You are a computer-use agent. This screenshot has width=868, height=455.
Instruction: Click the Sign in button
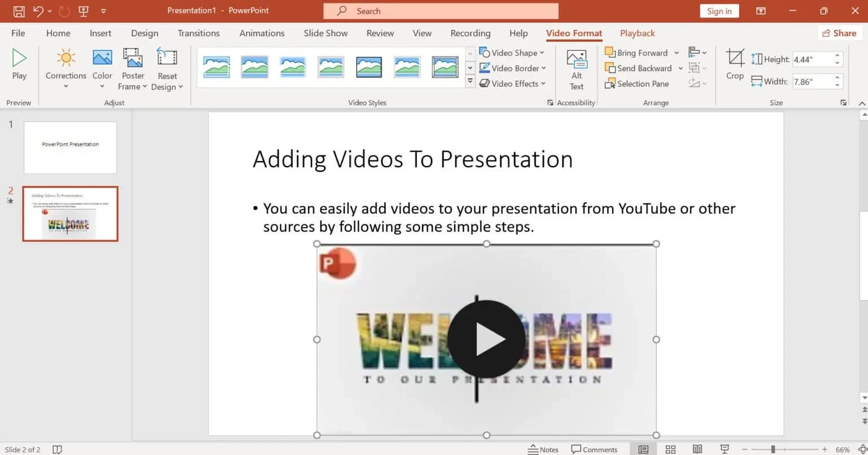719,11
